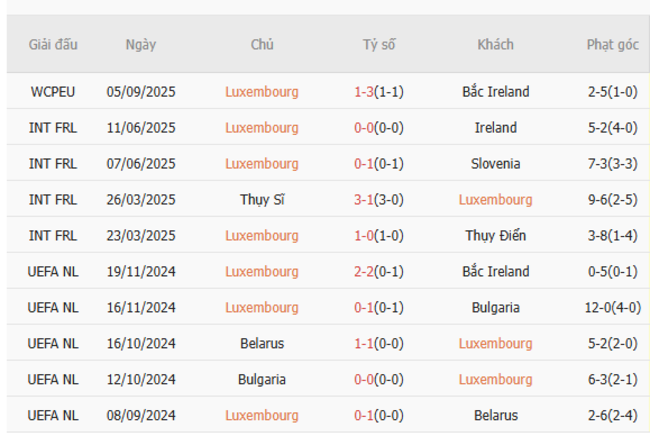Click the date 23/03/2025

141,236
